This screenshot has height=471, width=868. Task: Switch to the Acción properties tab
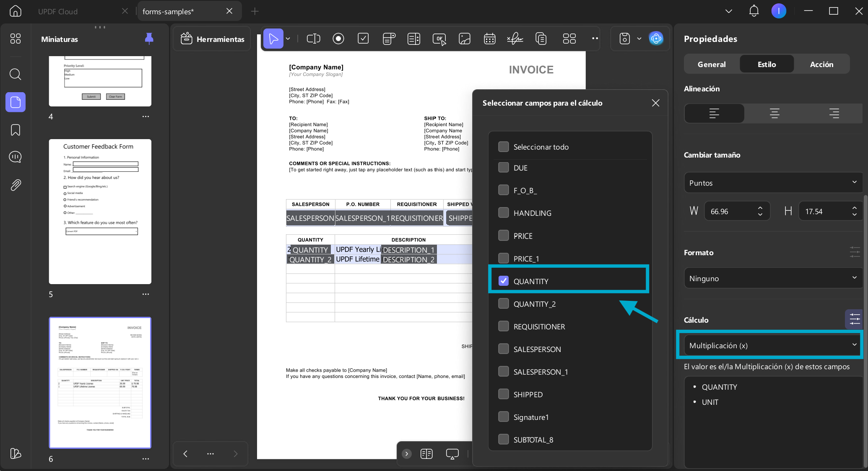coord(821,64)
